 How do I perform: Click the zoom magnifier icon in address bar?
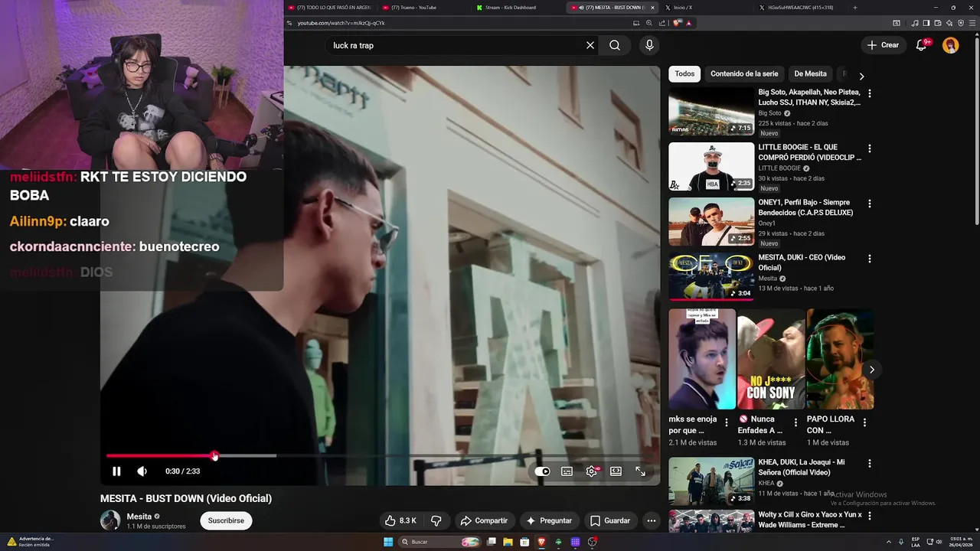tap(648, 23)
